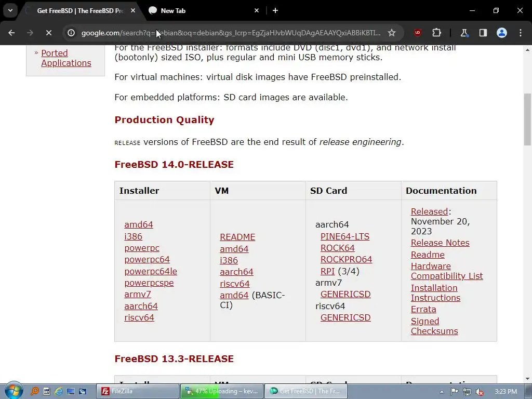532x399 pixels.
Task: Open the Extensions puzzle icon
Action: coord(436,33)
